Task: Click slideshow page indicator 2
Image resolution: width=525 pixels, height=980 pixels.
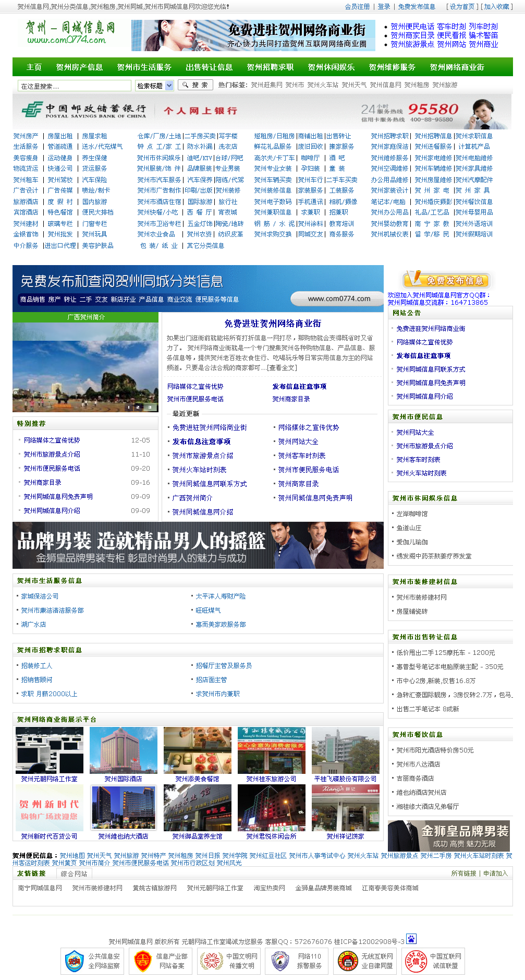Action: click(x=138, y=407)
